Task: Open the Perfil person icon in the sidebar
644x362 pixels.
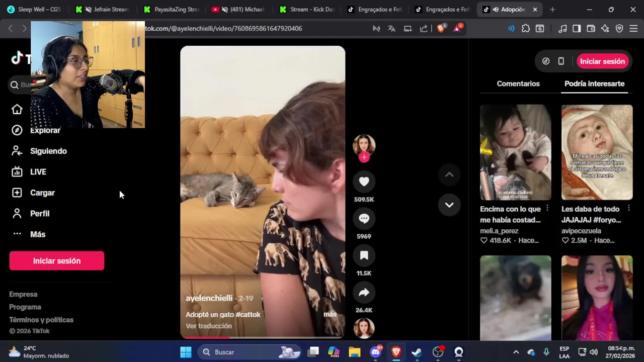Action: 17,214
